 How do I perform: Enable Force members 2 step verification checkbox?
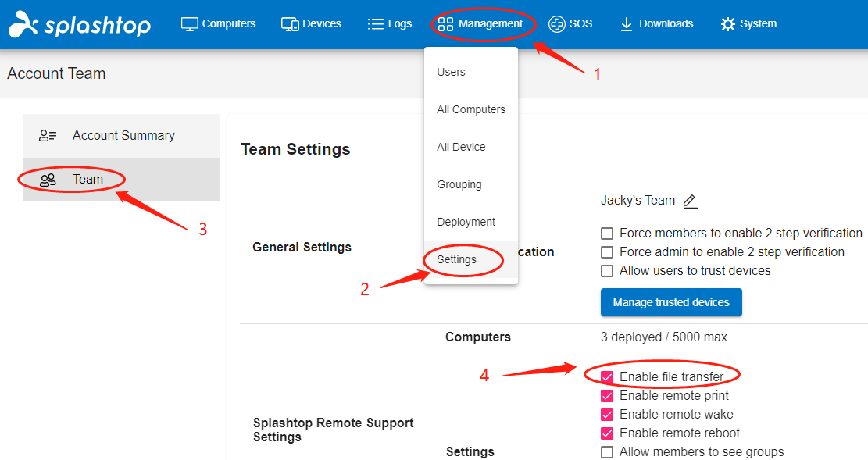[607, 234]
